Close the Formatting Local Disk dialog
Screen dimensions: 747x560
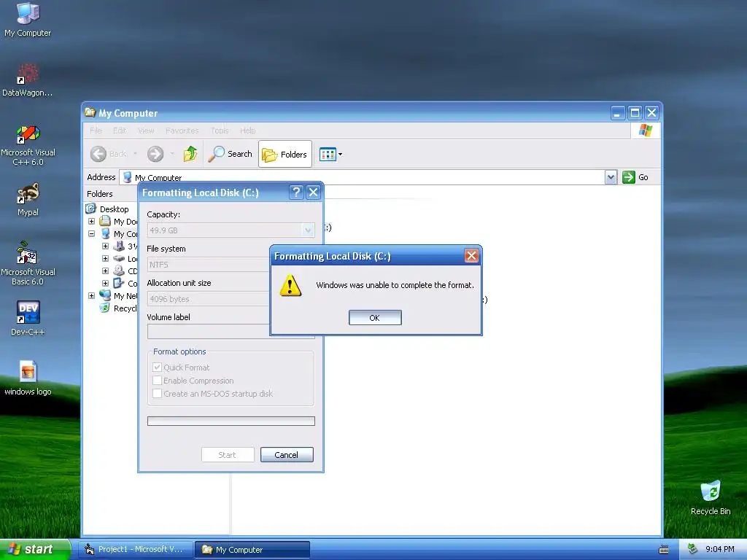coord(313,192)
